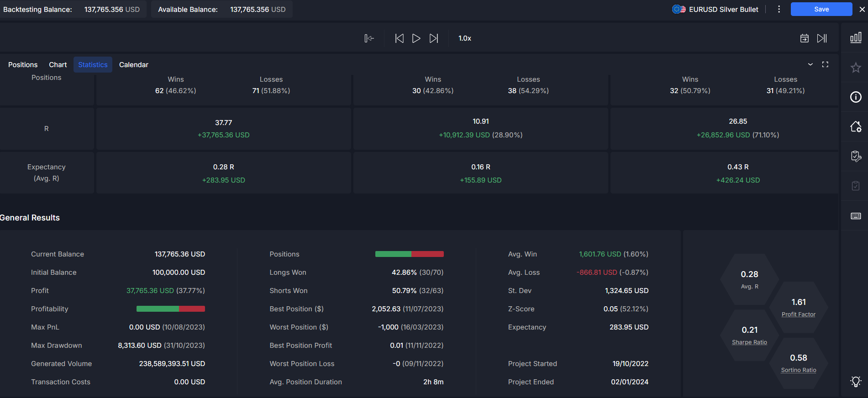Click the Project Started date 19/10/2022
868x398 pixels.
(x=630, y=364)
